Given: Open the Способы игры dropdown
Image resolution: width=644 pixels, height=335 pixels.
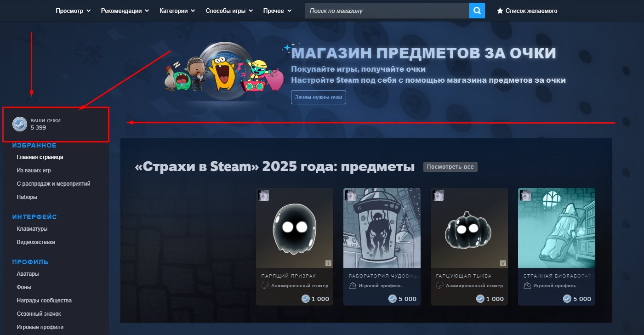Looking at the screenshot, I should 229,11.
